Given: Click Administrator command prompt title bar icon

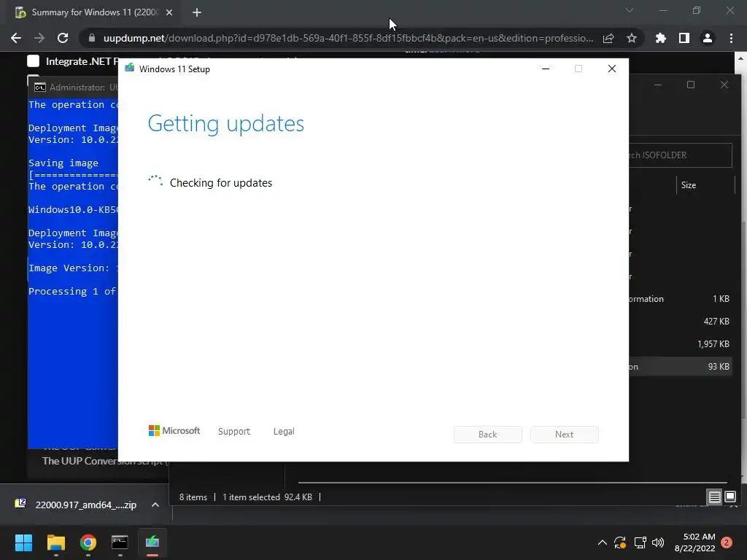Looking at the screenshot, I should coord(40,87).
